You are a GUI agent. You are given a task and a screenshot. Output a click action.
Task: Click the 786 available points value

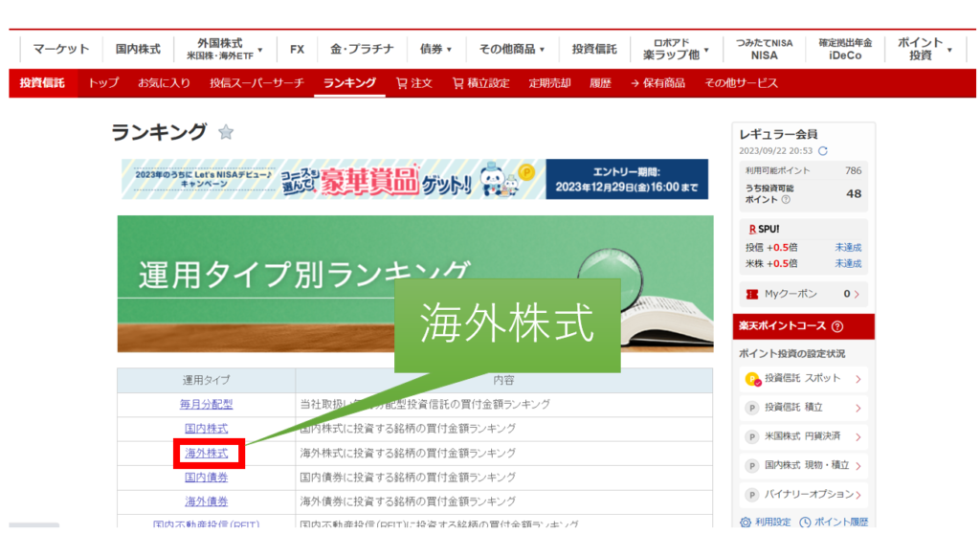click(853, 171)
